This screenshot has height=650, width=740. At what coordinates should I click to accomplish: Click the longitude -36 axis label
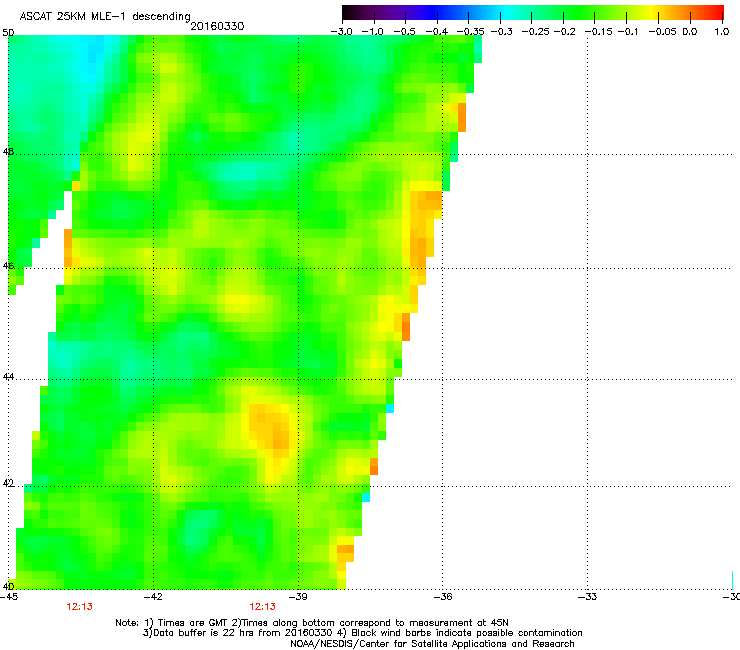[442, 597]
